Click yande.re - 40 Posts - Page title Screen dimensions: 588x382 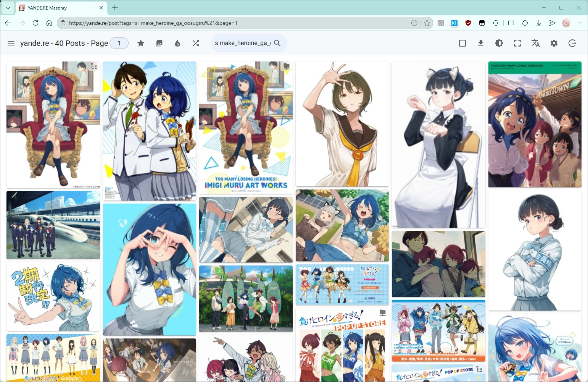coord(64,43)
